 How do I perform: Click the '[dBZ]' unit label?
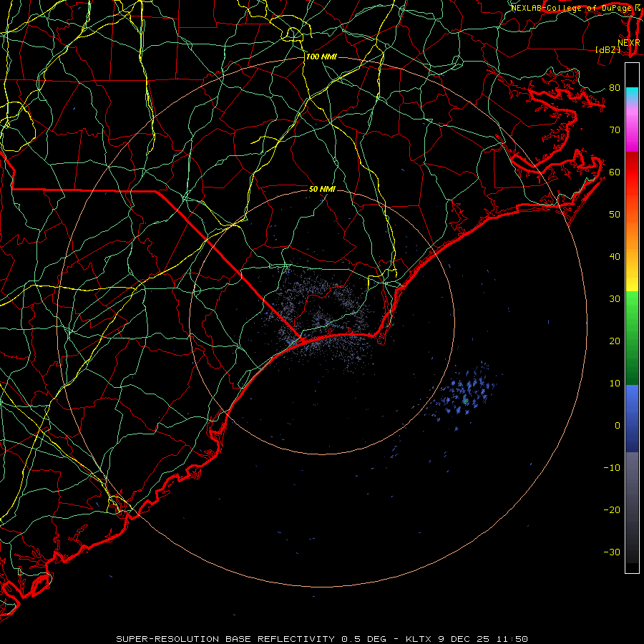[608, 49]
